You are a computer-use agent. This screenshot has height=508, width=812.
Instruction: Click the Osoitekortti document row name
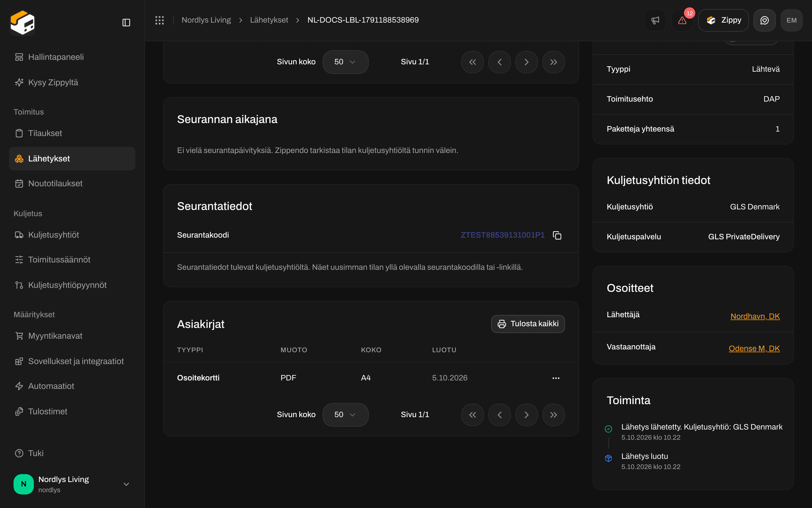click(x=198, y=378)
